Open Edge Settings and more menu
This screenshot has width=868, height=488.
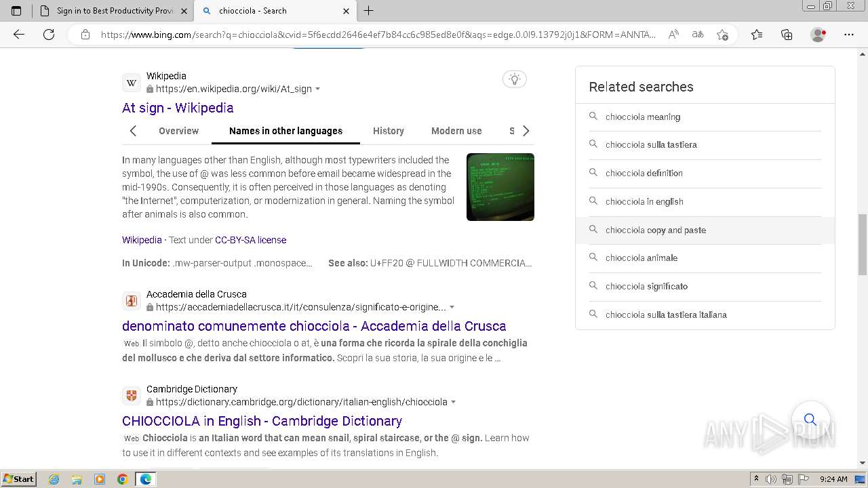tap(848, 35)
